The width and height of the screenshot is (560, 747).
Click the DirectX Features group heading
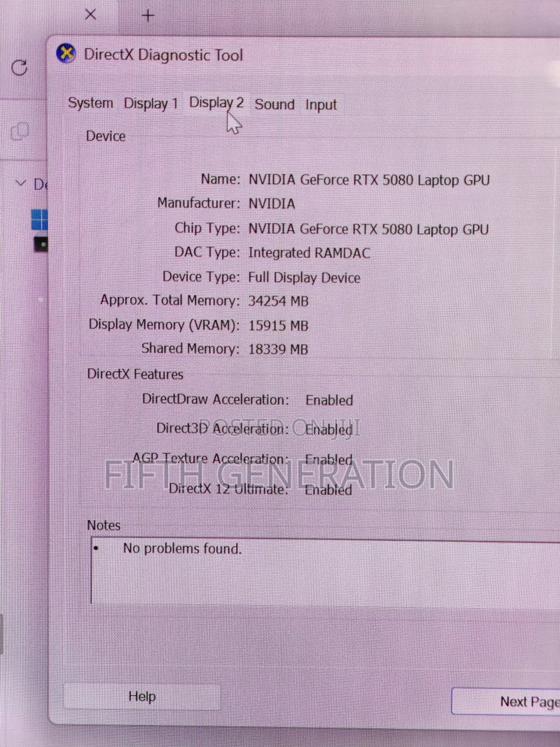(135, 374)
